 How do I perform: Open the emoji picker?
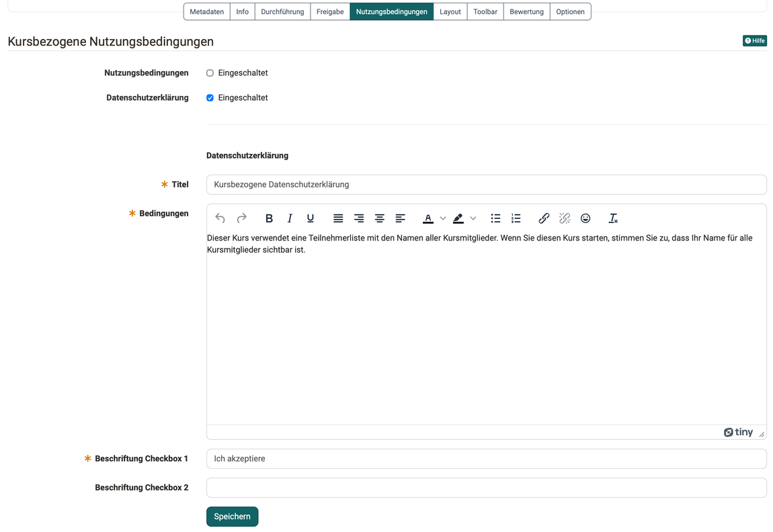click(585, 218)
